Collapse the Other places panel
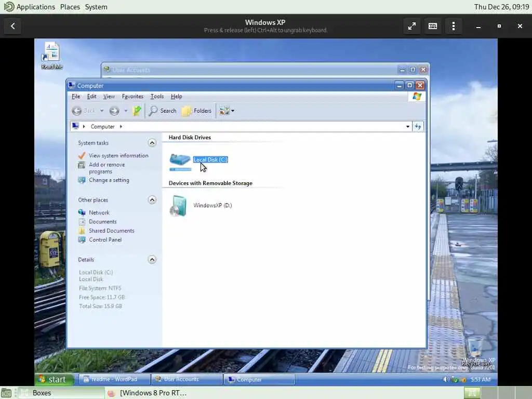Image resolution: width=532 pixels, height=399 pixels. 152,200
